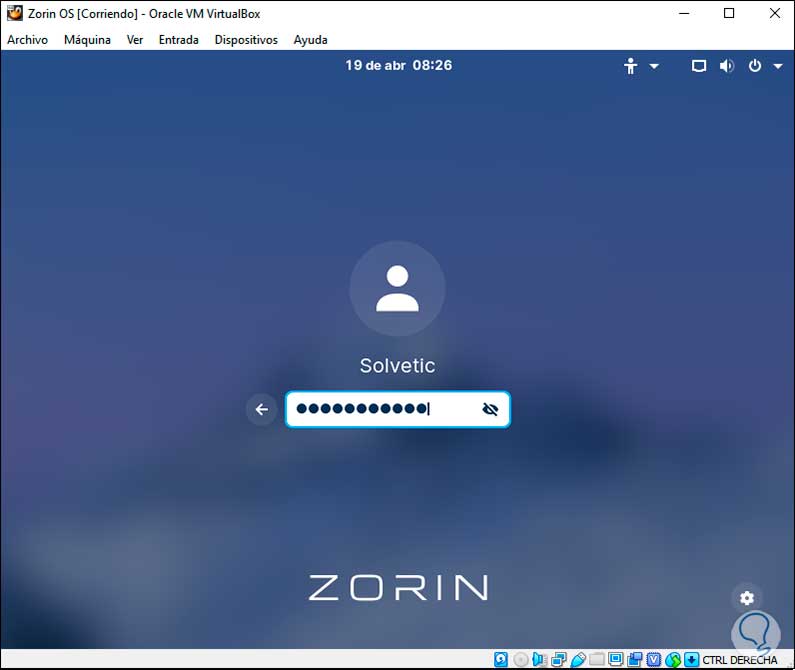Click the audio status icon in VirtualBox bar
Image resolution: width=795 pixels, height=670 pixels.
tap(539, 659)
